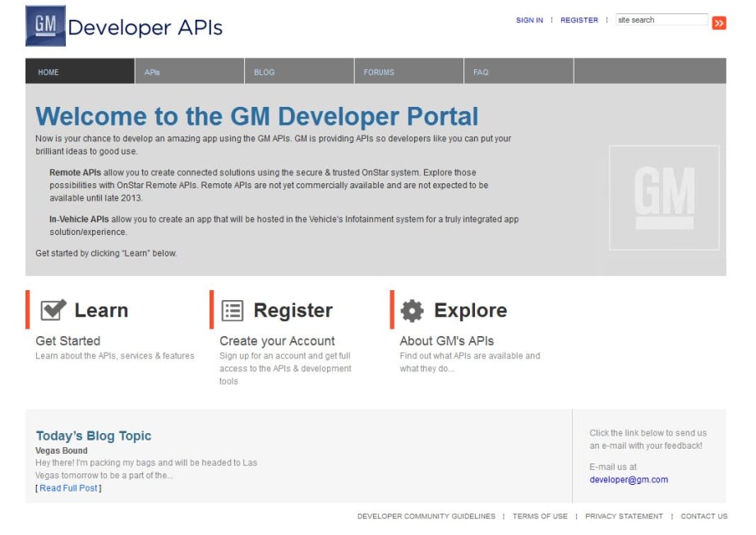The height and width of the screenshot is (535, 756).
Task: Click the GM logo in the header
Action: (45, 26)
